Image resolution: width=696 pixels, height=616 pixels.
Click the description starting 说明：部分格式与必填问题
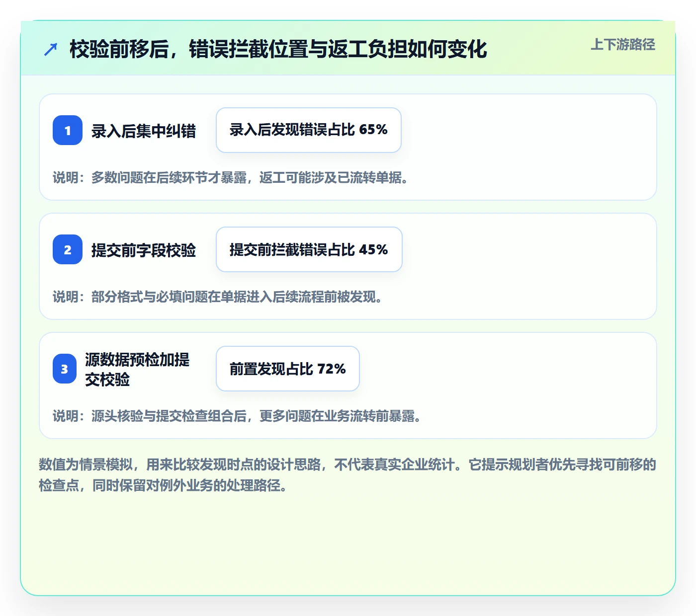218,297
